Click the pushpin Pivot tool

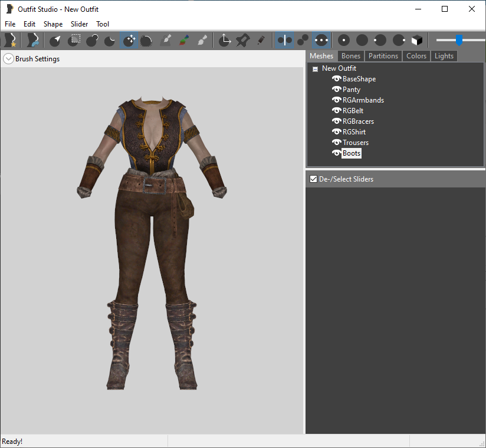pyautogui.click(x=242, y=40)
